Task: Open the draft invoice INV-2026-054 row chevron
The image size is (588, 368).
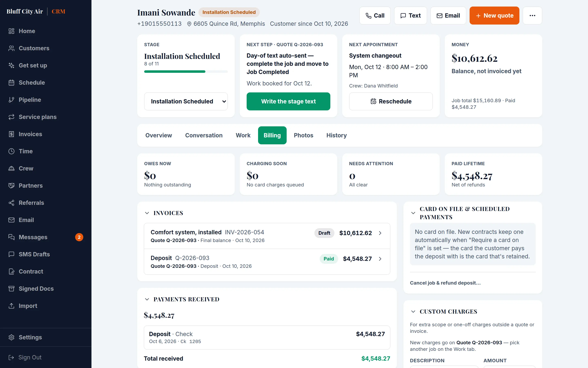Action: [380, 233]
